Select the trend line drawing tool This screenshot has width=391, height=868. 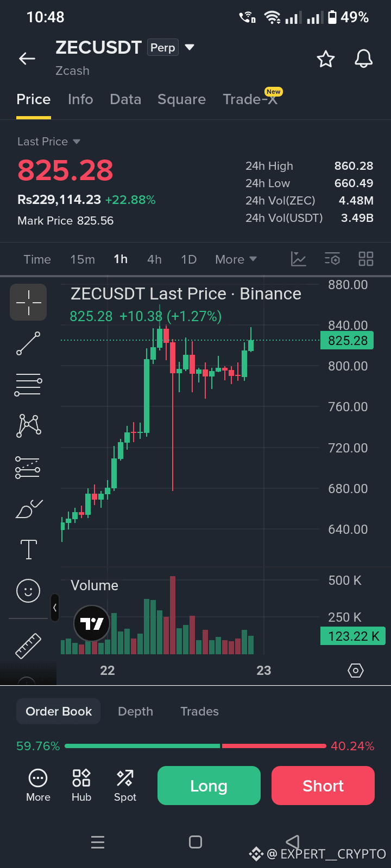[28, 343]
